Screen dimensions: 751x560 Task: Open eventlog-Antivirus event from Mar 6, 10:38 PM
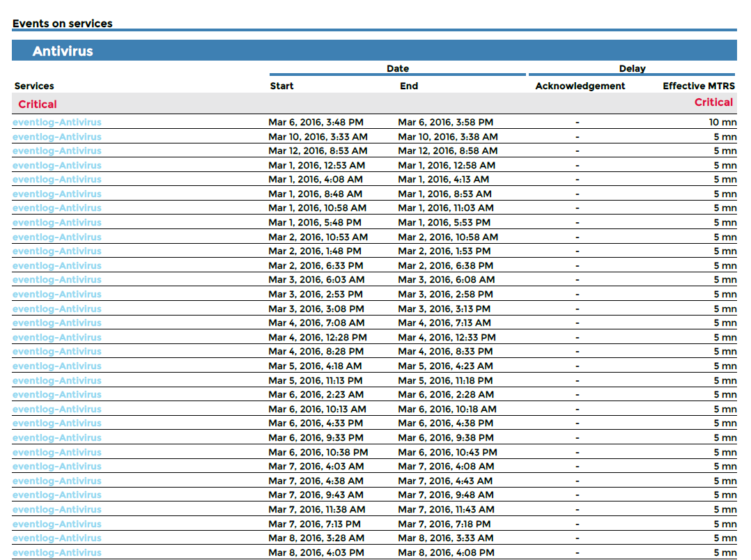(x=56, y=453)
